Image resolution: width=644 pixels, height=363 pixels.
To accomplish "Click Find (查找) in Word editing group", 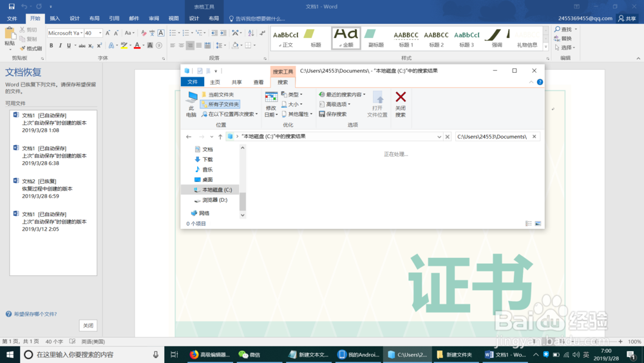I will [x=563, y=29].
